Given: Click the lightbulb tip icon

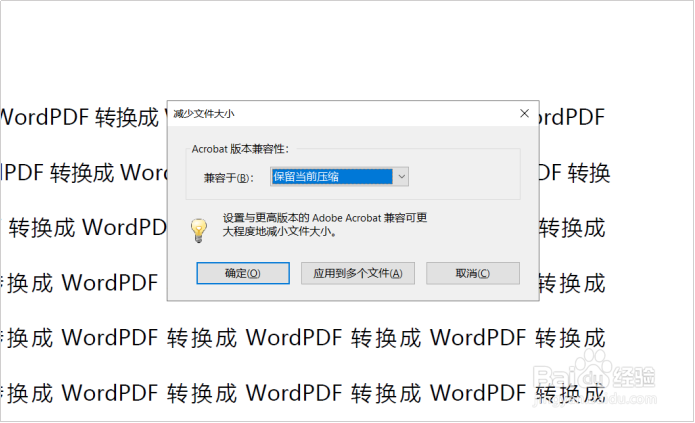Looking at the screenshot, I should tap(199, 230).
